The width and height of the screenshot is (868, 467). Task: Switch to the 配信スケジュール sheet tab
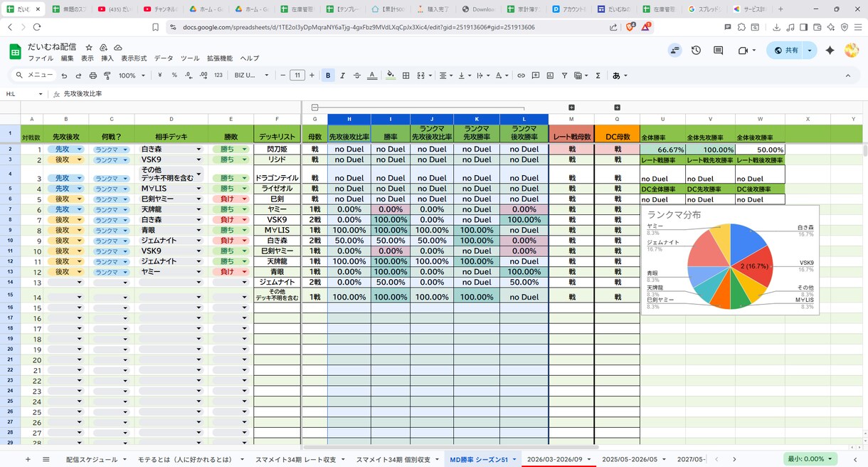point(92,459)
